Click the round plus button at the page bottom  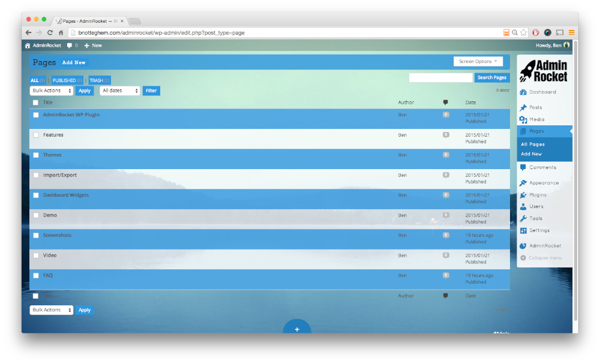click(297, 326)
